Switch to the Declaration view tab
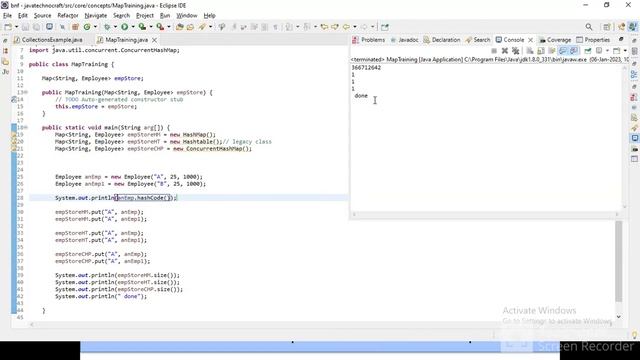This screenshot has height=360, width=640. click(x=442, y=40)
